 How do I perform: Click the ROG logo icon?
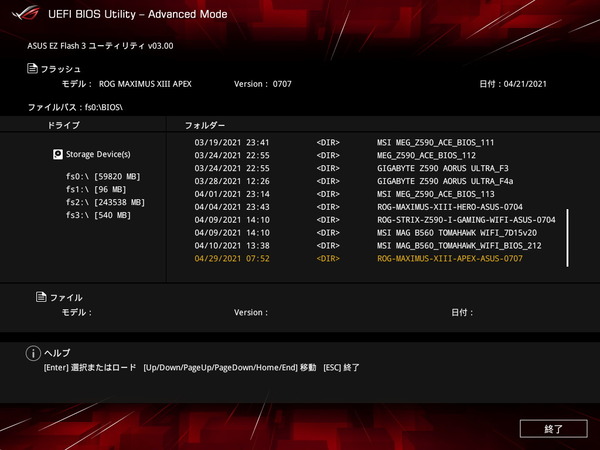tap(26, 13)
